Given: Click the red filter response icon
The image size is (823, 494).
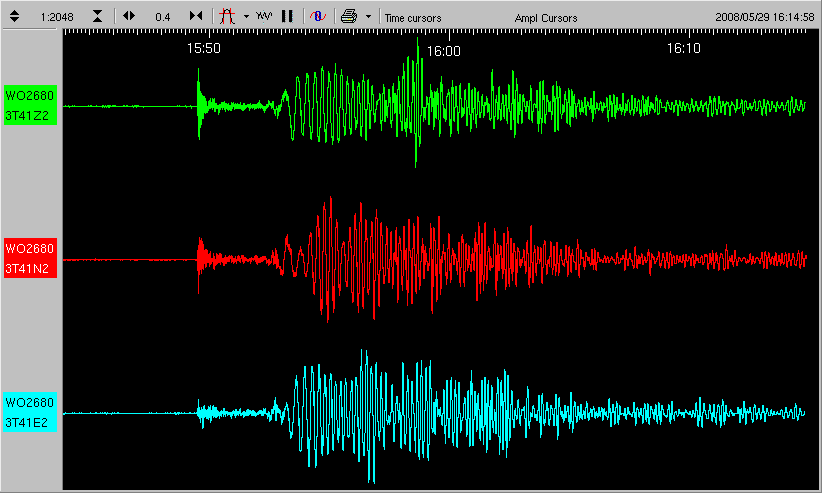Looking at the screenshot, I should tap(227, 16).
